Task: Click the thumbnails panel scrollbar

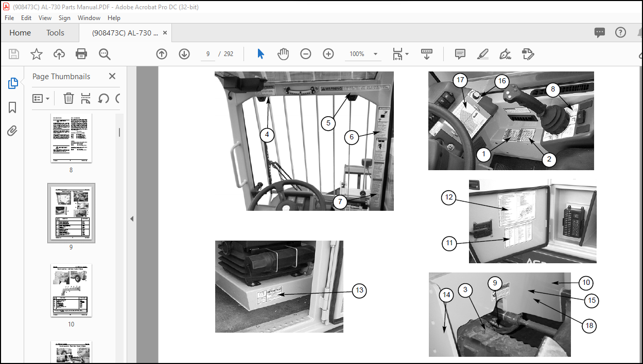Action: [119, 133]
